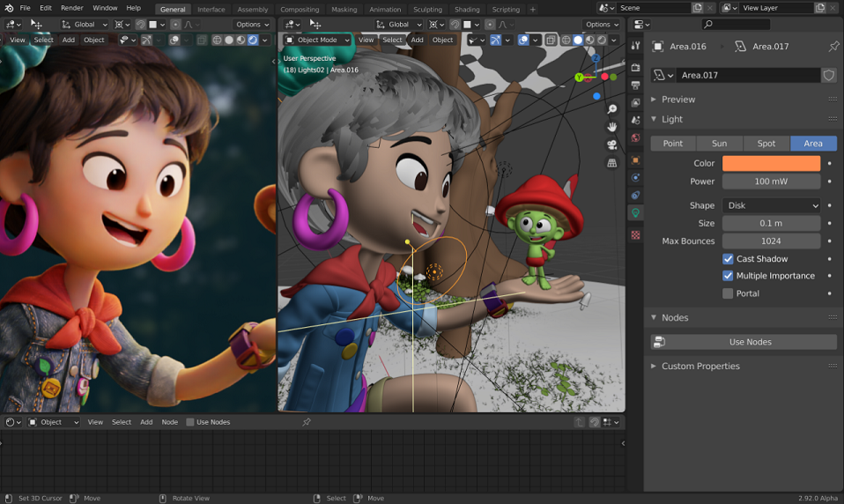This screenshot has height=504, width=844.
Task: Click the zoom magnifier viewport gizmo
Action: [x=612, y=109]
